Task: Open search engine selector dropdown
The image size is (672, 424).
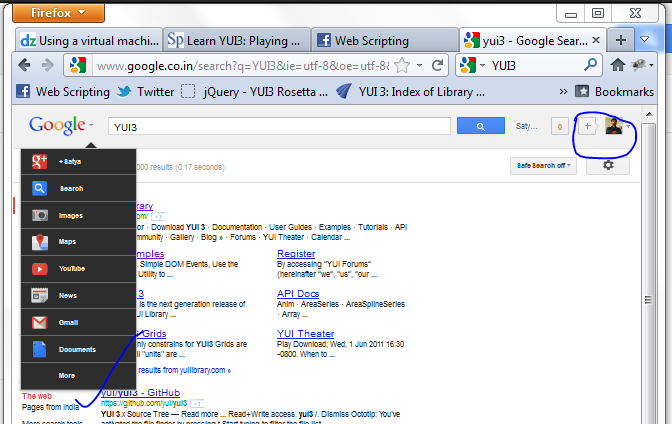Action: (x=472, y=66)
